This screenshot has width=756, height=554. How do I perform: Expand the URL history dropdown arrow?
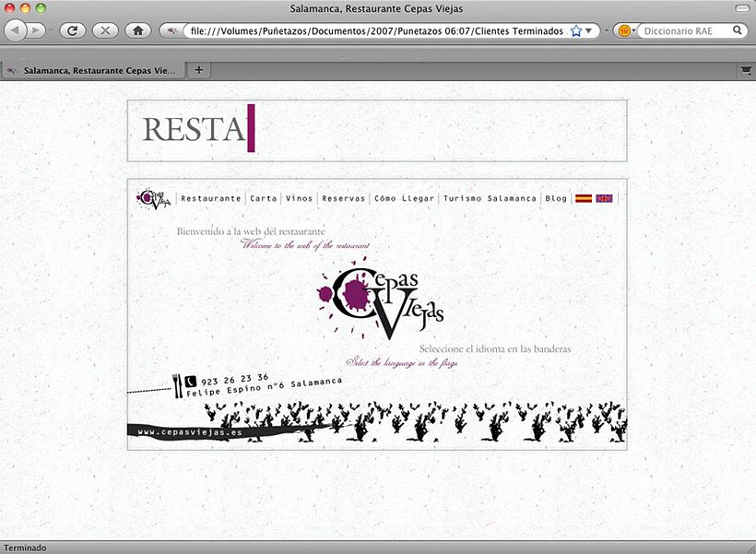click(x=589, y=30)
